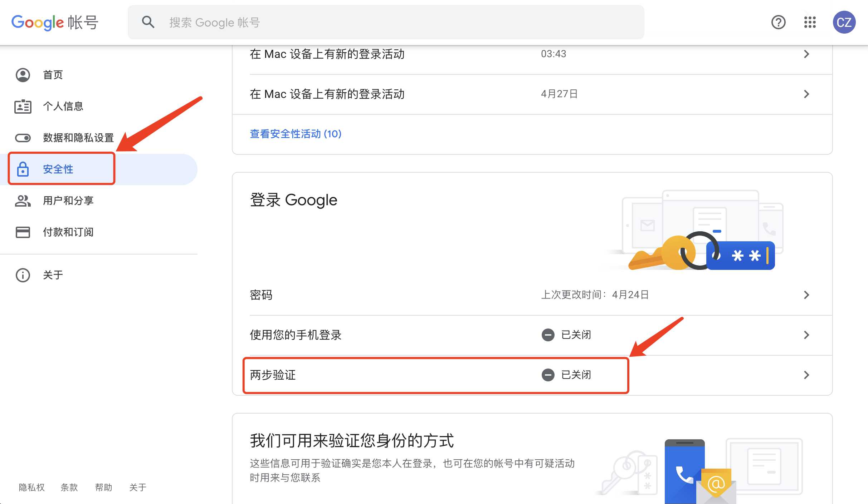This screenshot has height=504, width=868.
Task: Click the 隐私权 footer link
Action: click(x=31, y=487)
